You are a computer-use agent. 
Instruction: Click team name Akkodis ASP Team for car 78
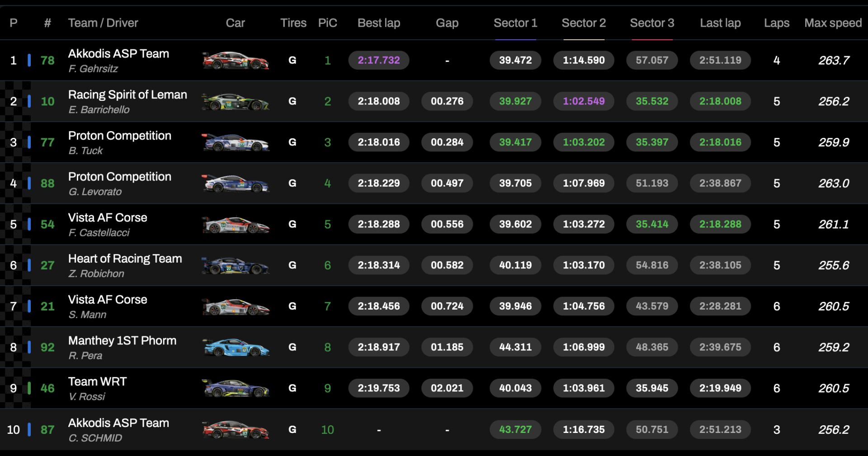pos(118,54)
